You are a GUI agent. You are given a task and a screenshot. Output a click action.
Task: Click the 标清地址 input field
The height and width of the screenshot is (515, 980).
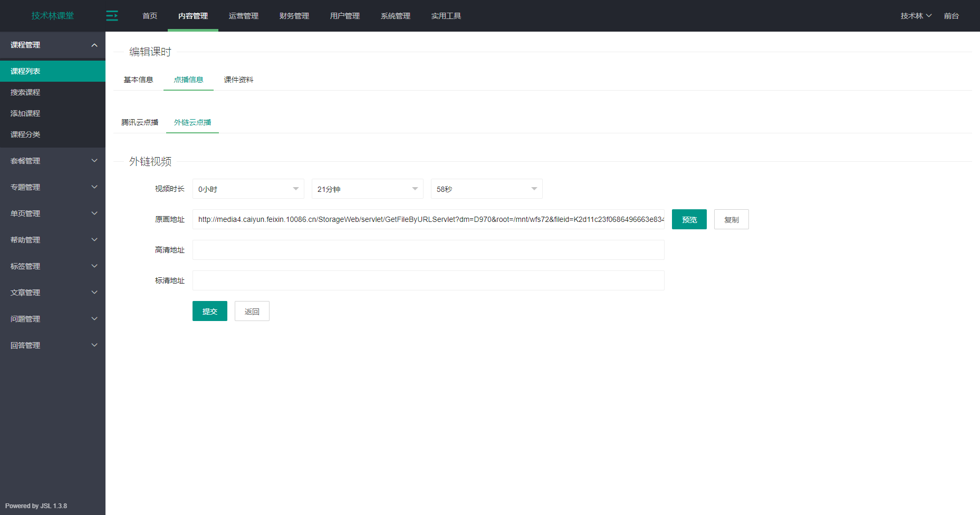(428, 280)
